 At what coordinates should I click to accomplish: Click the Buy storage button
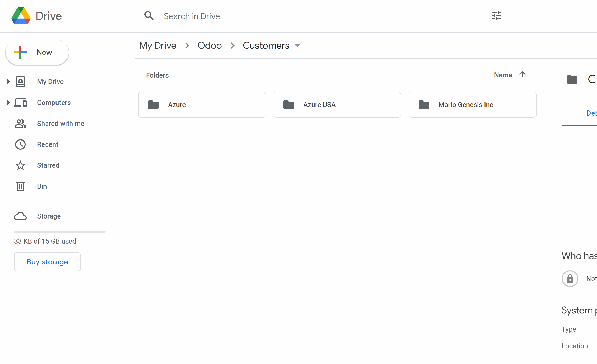[x=47, y=262]
